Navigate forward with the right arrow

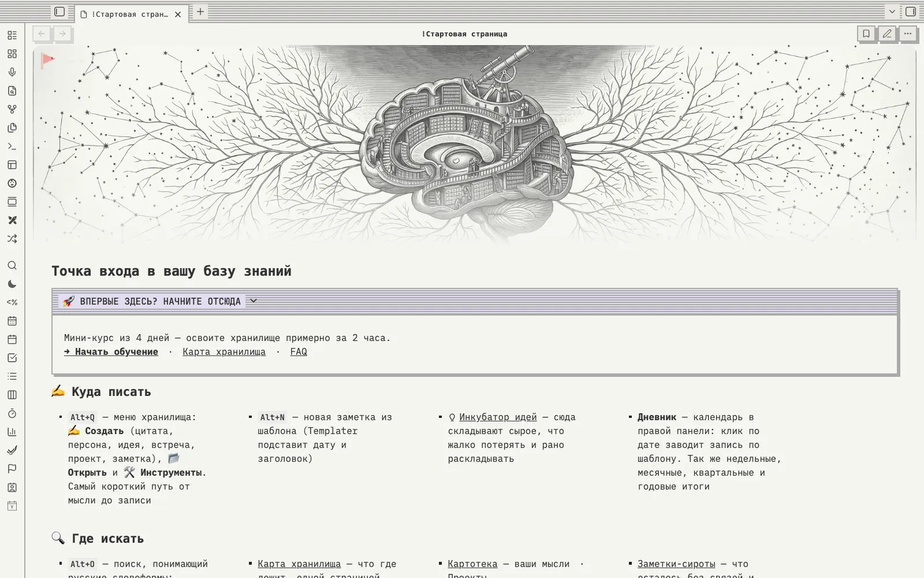click(62, 34)
